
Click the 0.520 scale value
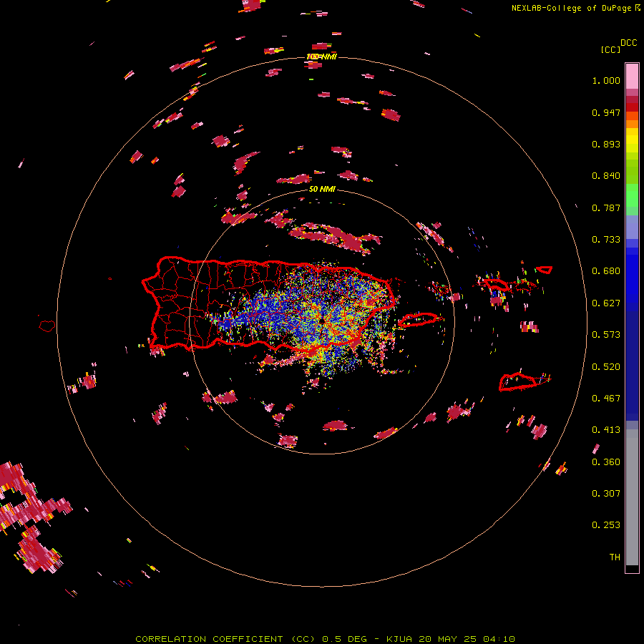coord(606,367)
